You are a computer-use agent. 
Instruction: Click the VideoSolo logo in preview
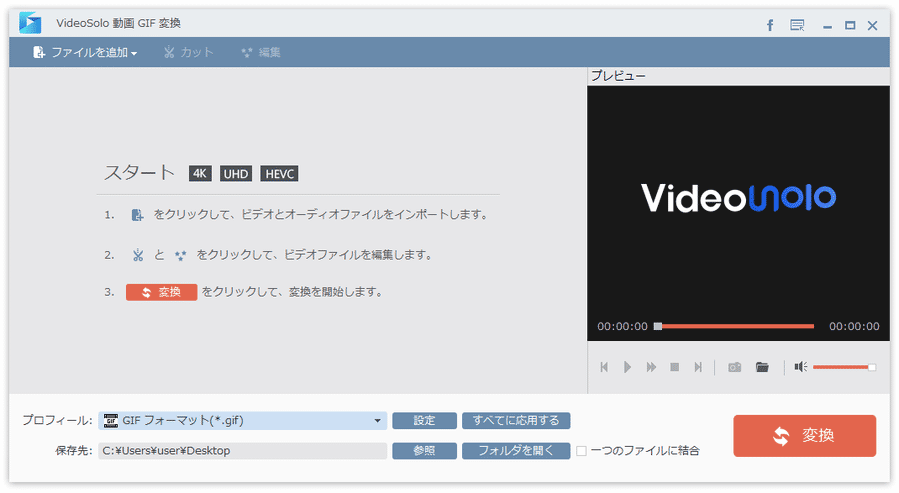click(x=738, y=198)
